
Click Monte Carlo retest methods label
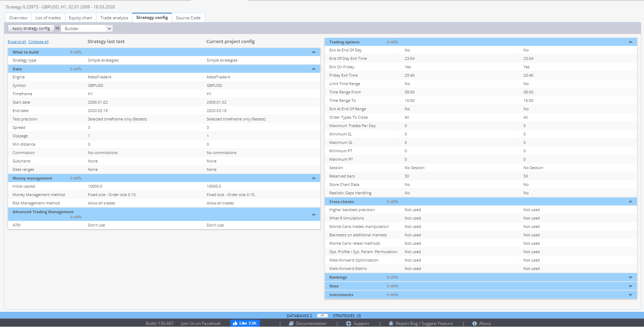click(x=355, y=243)
